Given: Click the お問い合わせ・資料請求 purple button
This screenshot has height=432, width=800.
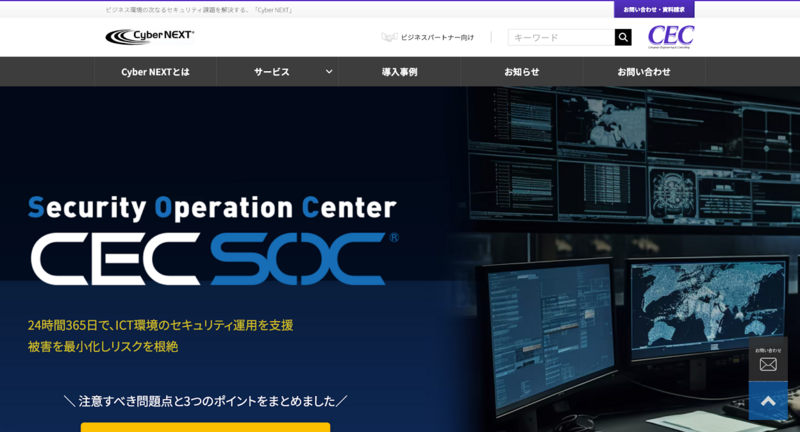Looking at the screenshot, I should click(x=654, y=10).
